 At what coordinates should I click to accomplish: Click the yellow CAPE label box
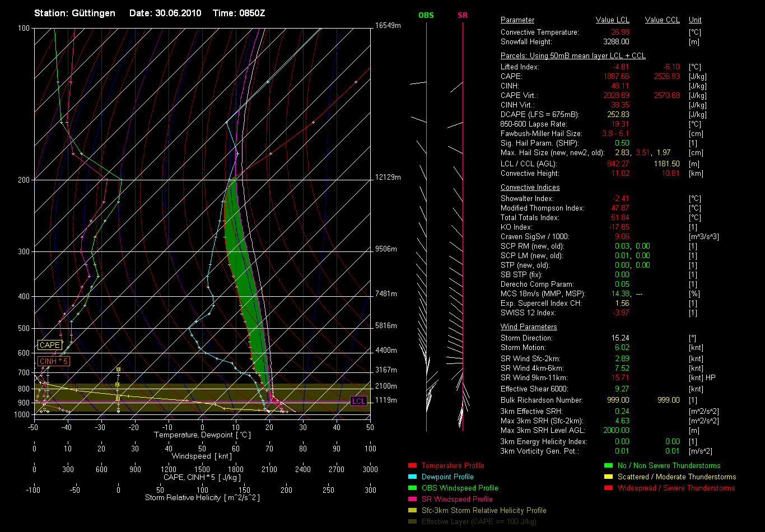pyautogui.click(x=49, y=345)
